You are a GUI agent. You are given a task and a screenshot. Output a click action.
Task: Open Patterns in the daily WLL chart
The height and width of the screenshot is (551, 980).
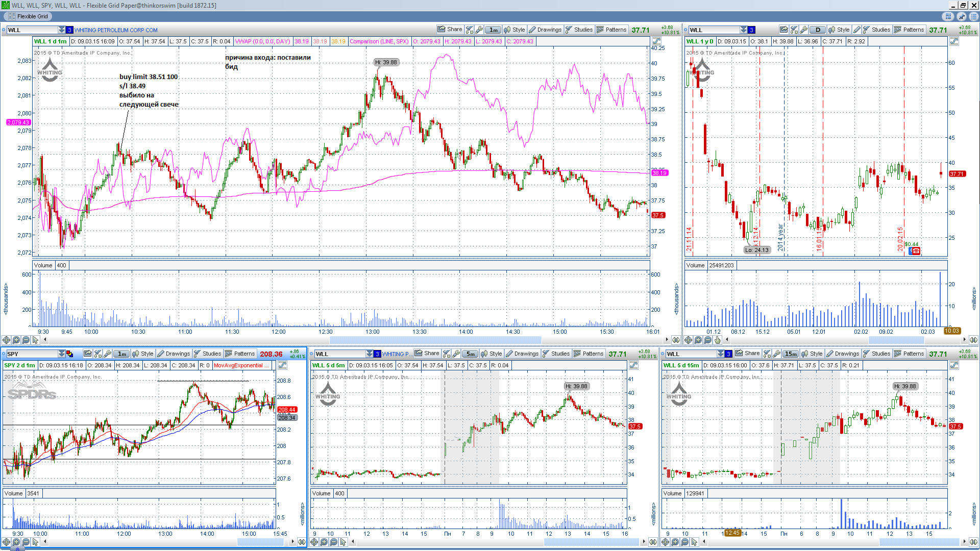[x=909, y=30]
